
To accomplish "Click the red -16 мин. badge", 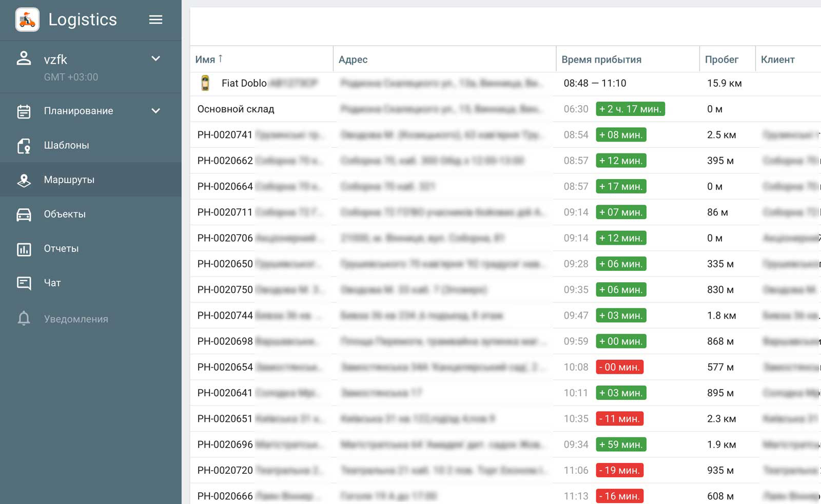I will tap(619, 496).
